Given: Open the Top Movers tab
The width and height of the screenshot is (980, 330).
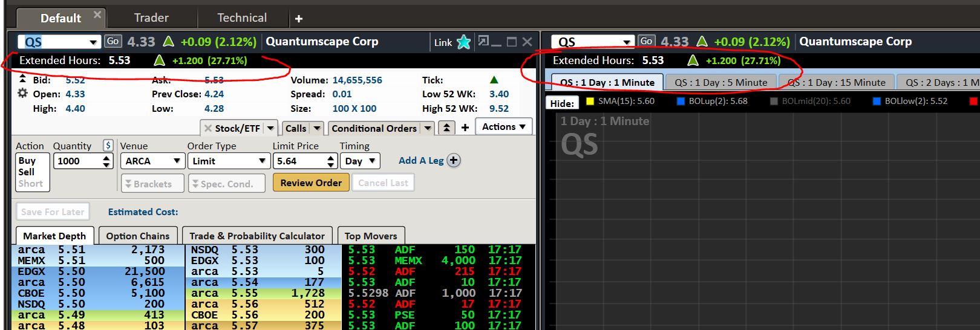Looking at the screenshot, I should coord(371,236).
